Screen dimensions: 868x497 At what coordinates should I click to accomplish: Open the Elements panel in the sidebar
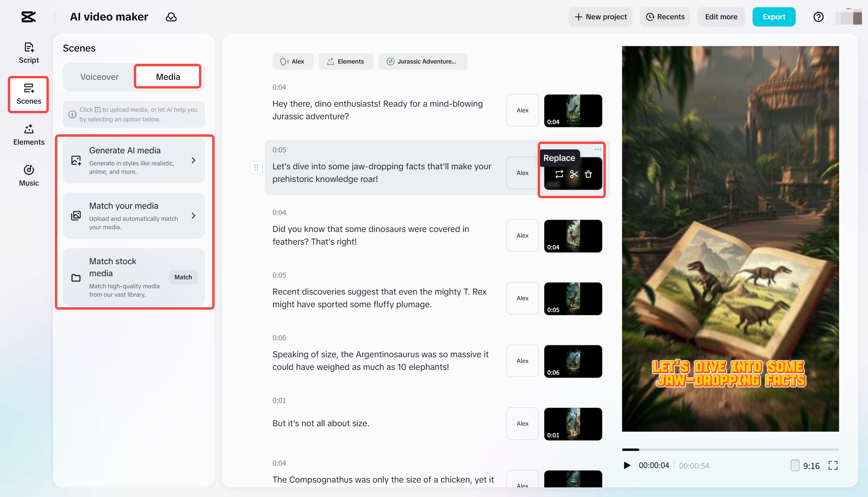click(29, 135)
